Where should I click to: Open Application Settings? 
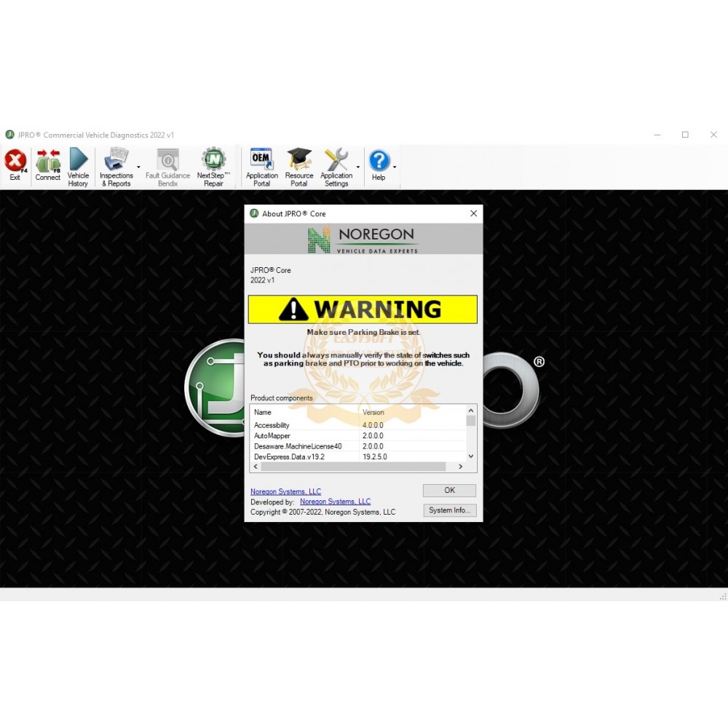point(336,167)
